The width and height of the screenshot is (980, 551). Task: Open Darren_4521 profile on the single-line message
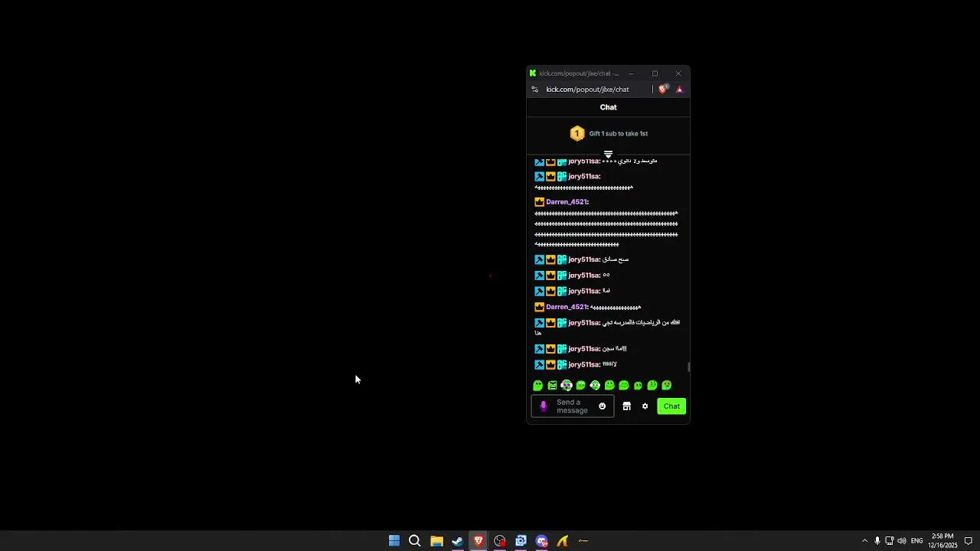[567, 307]
